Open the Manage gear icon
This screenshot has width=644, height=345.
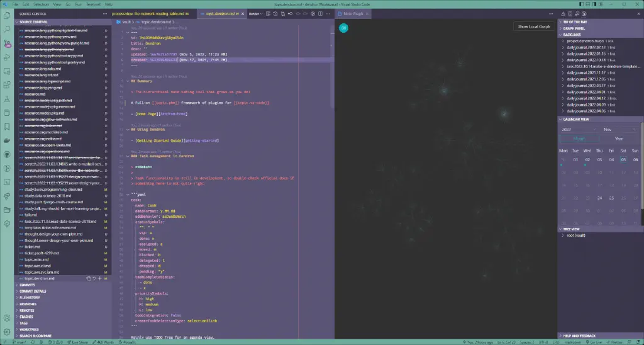(x=6, y=332)
